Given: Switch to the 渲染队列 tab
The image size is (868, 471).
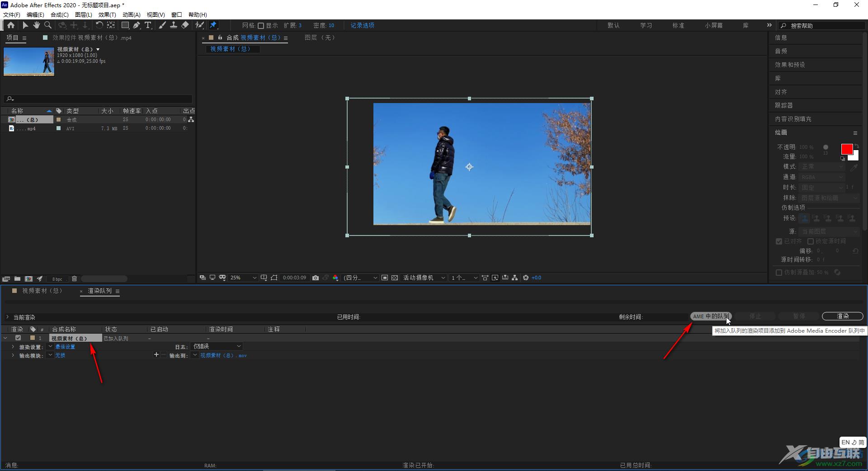Looking at the screenshot, I should 99,291.
